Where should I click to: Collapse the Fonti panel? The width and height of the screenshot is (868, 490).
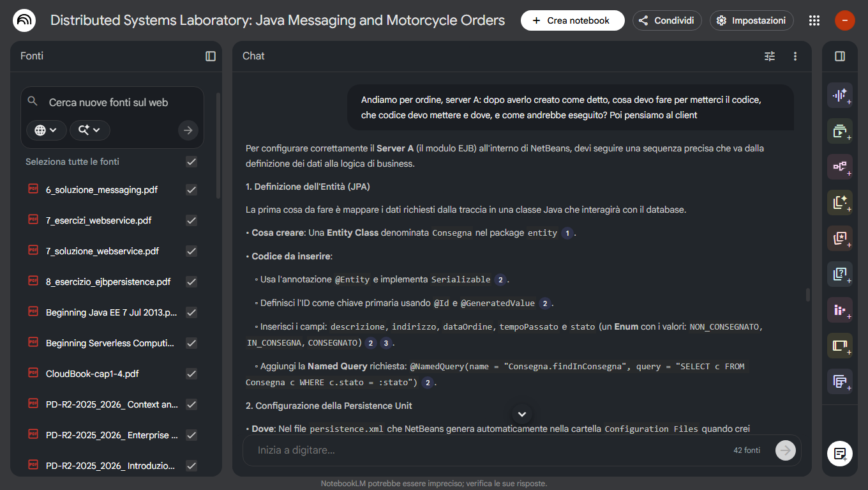click(210, 56)
